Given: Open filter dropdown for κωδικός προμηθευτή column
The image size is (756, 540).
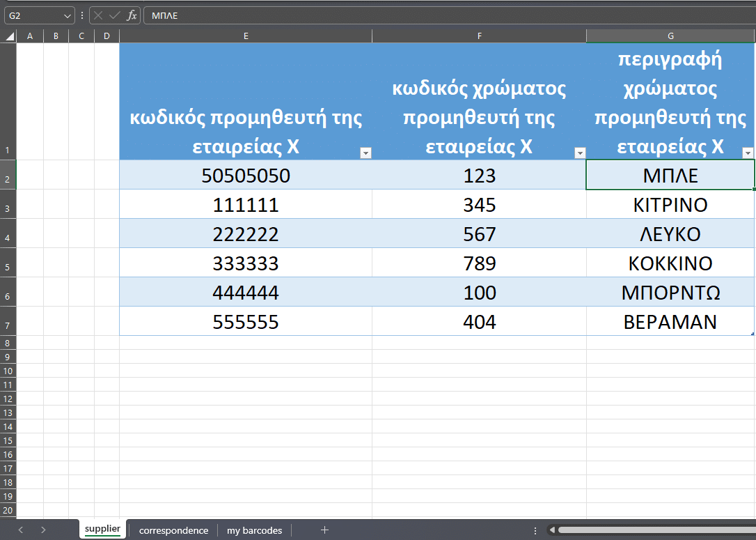Looking at the screenshot, I should tap(365, 153).
